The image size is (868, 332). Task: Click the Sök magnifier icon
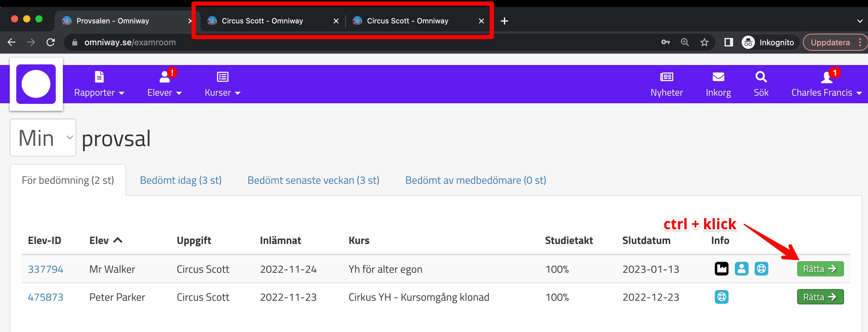coord(761,77)
